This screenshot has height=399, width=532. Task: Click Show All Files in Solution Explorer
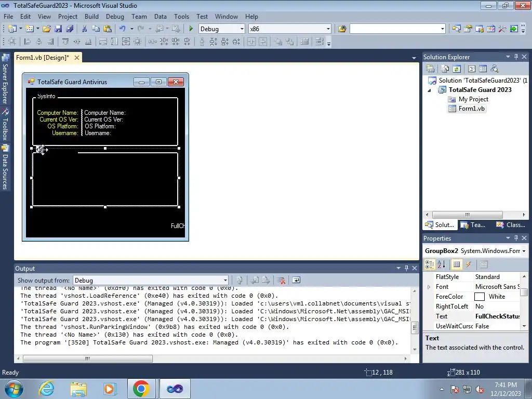[445, 69]
